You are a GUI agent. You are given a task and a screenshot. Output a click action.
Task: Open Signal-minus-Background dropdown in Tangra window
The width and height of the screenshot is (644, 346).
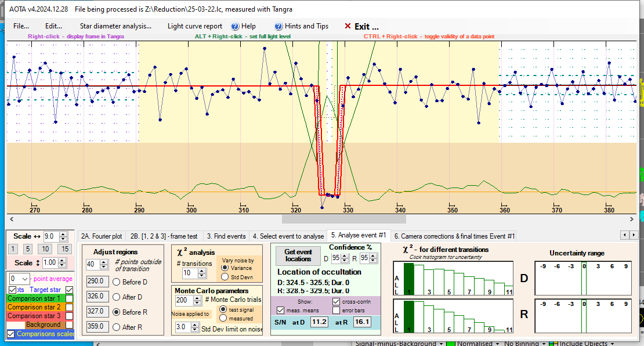click(441, 344)
